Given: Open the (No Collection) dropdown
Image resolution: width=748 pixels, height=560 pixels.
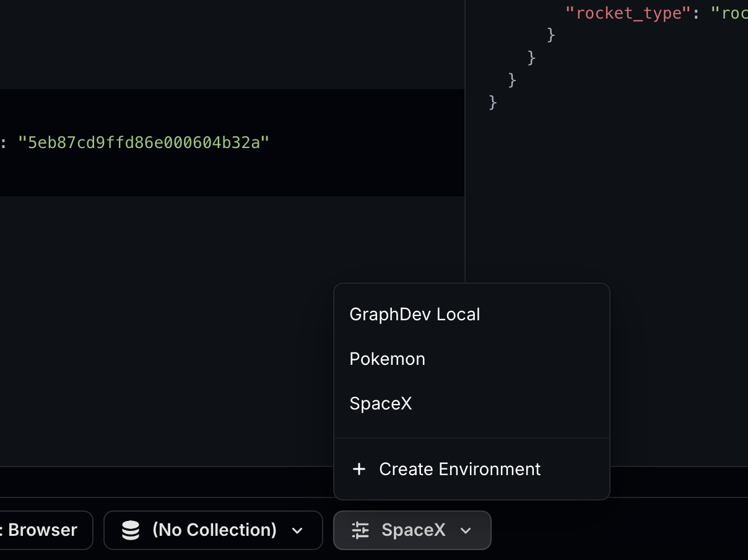Looking at the screenshot, I should 213,530.
